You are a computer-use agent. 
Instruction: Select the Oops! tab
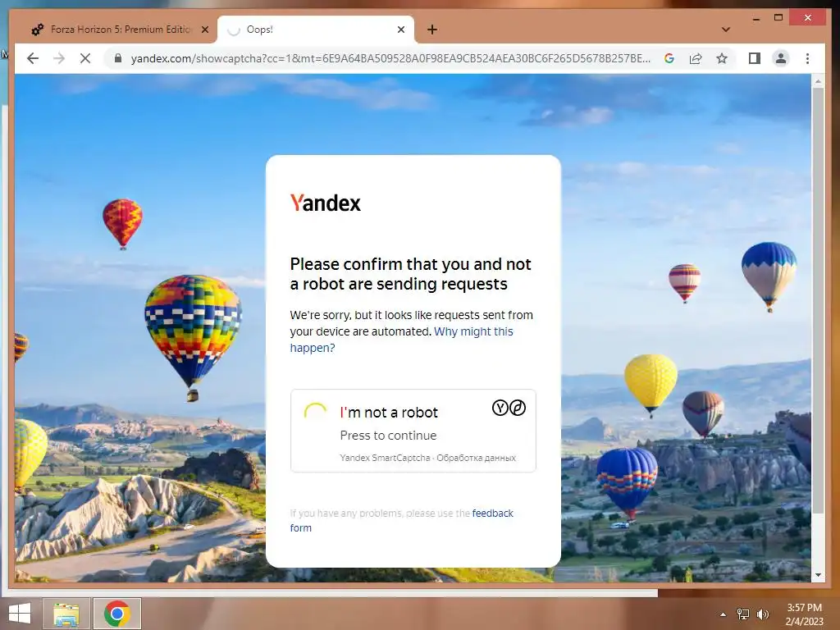(x=316, y=30)
